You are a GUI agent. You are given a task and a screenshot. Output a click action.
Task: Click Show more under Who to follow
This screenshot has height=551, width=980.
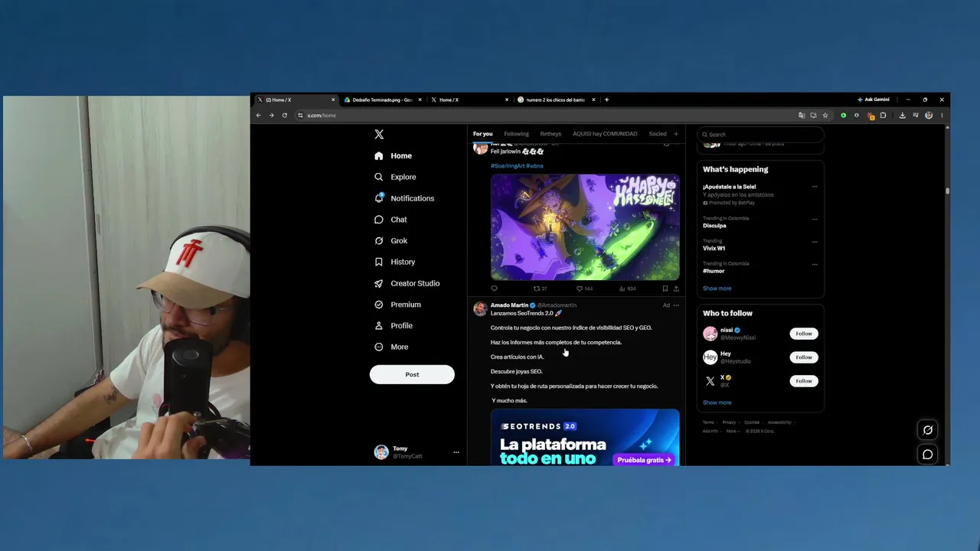(717, 403)
